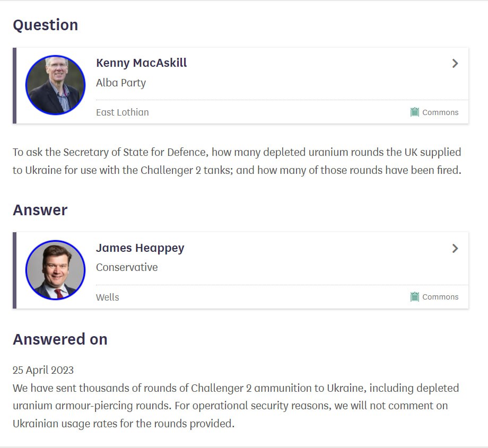Click Kenny MacAskill's profile photo
488x448 pixels.
55,85
